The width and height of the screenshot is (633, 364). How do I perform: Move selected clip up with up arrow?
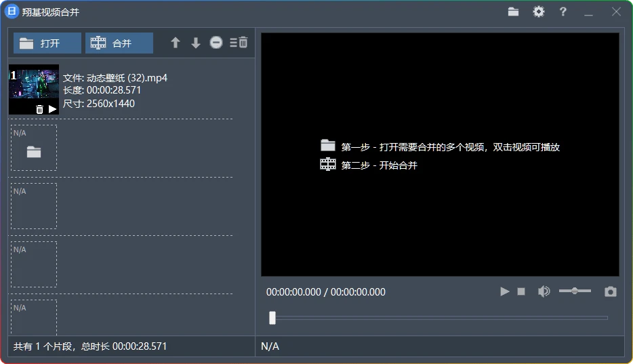[176, 43]
